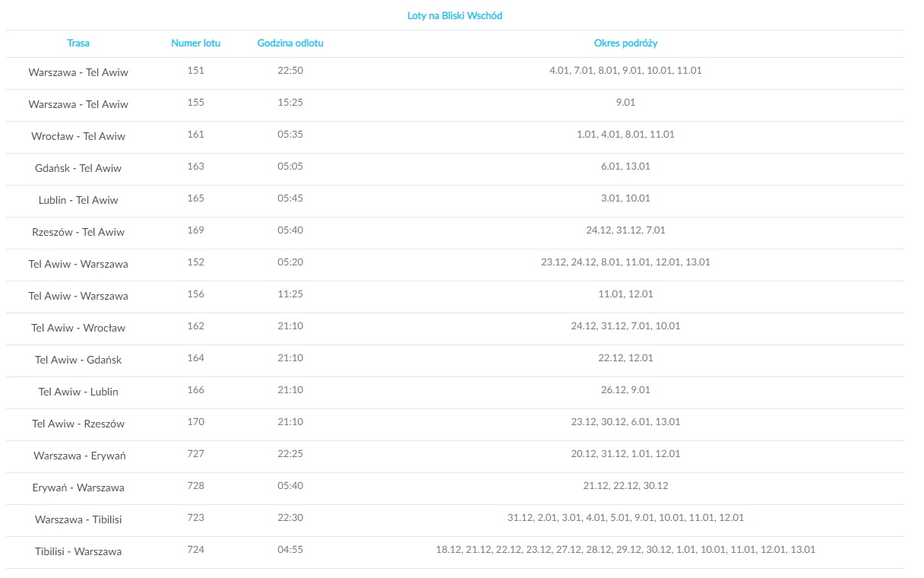The width and height of the screenshot is (924, 578).
Task: Click flight number 151
Action: pos(195,71)
